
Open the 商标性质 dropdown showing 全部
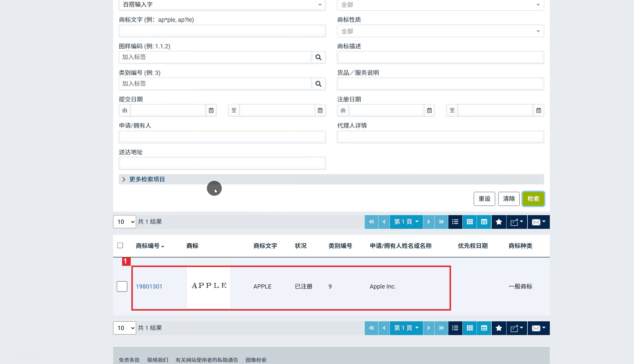(x=440, y=31)
